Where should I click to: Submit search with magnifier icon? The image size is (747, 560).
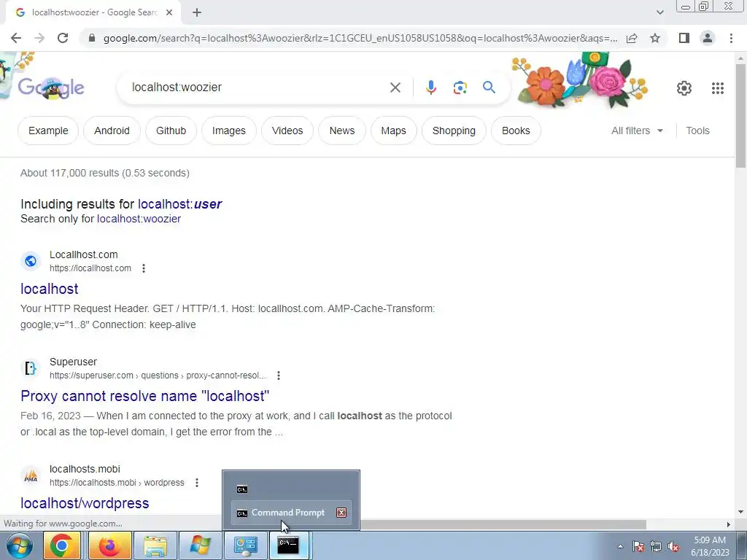click(489, 87)
